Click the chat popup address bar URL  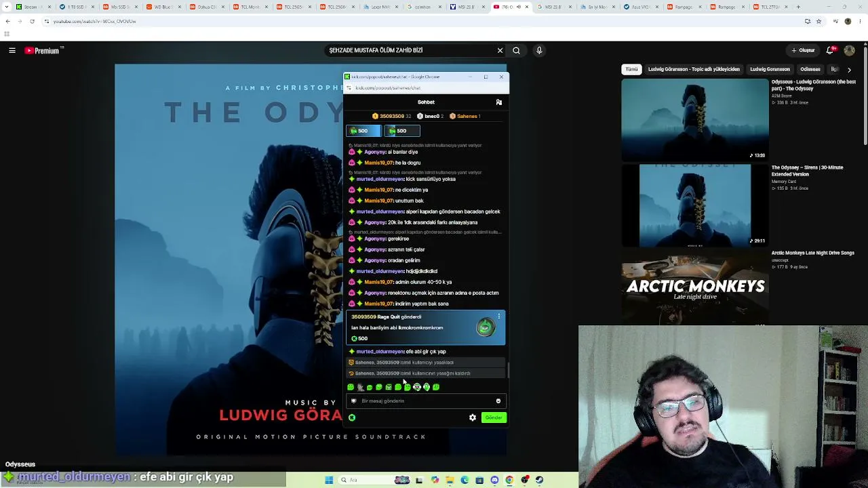pyautogui.click(x=389, y=88)
